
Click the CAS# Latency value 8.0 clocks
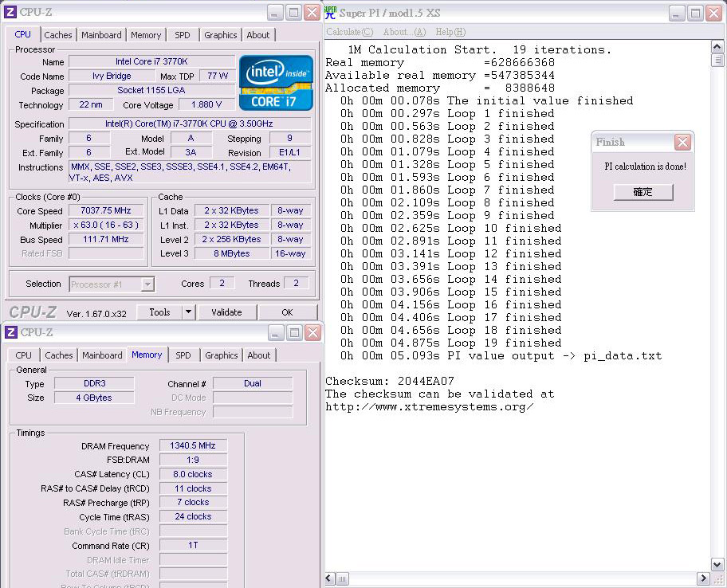[193, 474]
